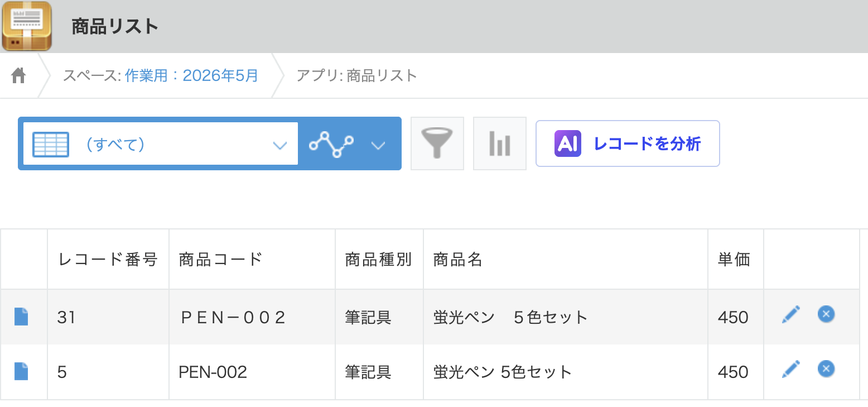Image resolution: width=868 pixels, height=407 pixels.
Task: Click the 商品名 column header
Action: pos(566,259)
